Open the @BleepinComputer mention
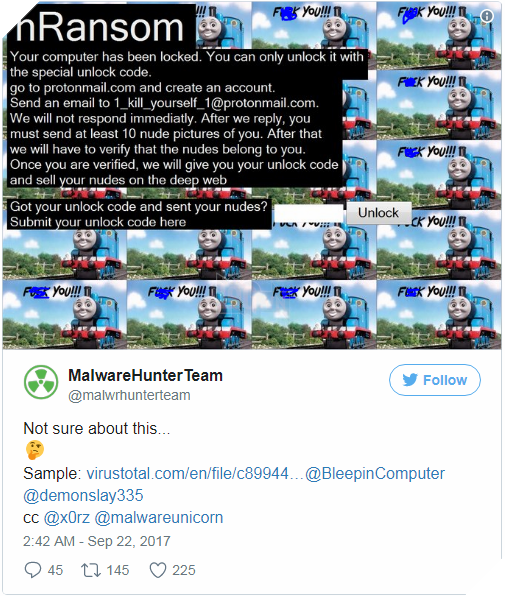The width and height of the screenshot is (505, 596). click(x=375, y=474)
